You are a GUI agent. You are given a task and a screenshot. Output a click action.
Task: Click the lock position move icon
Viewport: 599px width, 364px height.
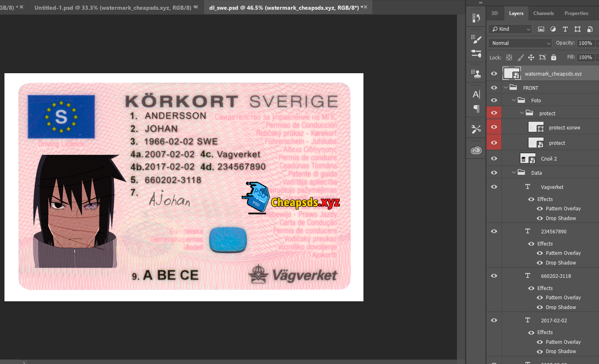pyautogui.click(x=531, y=57)
